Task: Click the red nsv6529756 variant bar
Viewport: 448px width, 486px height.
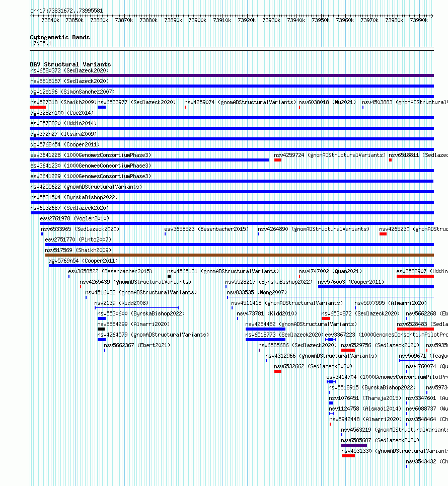Action: [348, 350]
